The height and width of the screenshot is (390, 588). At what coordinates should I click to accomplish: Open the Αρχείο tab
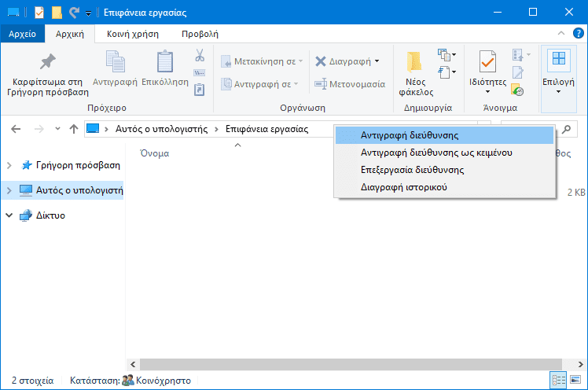[23, 34]
